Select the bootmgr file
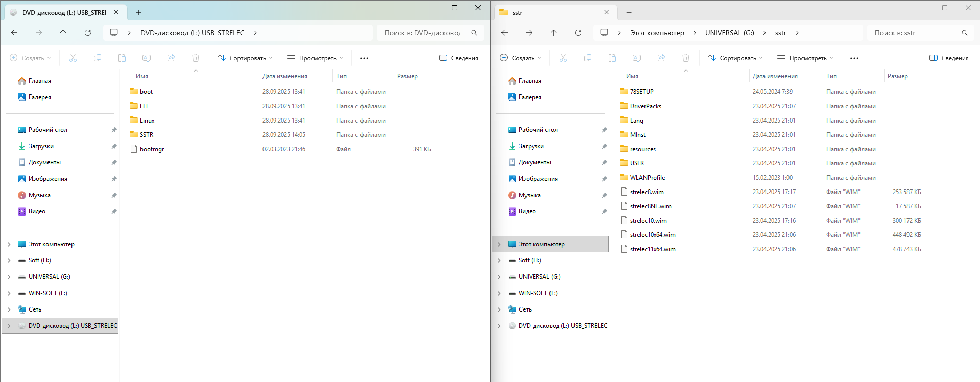 click(152, 149)
